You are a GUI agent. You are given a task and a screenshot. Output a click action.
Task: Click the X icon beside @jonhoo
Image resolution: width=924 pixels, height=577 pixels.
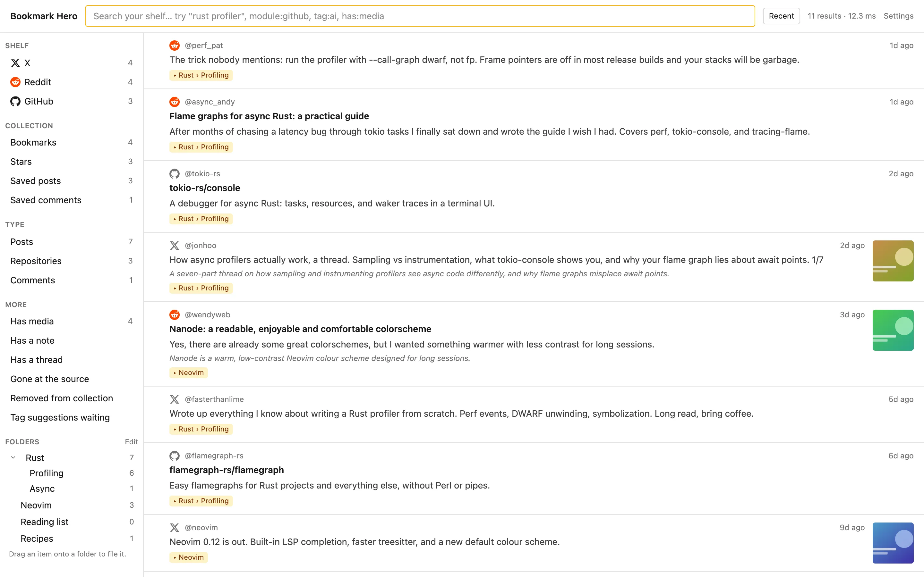click(175, 245)
